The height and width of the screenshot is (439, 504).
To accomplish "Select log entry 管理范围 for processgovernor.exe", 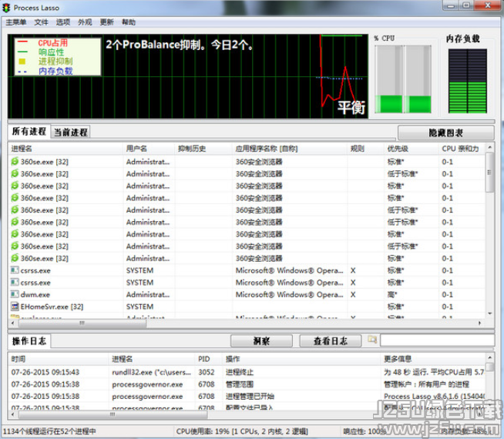I will pos(247,384).
